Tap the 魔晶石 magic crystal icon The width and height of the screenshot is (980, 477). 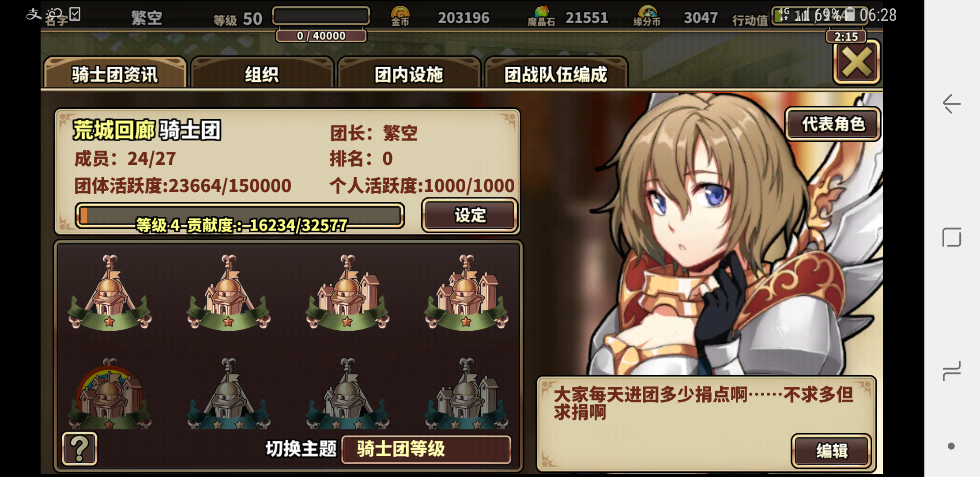pos(541,16)
